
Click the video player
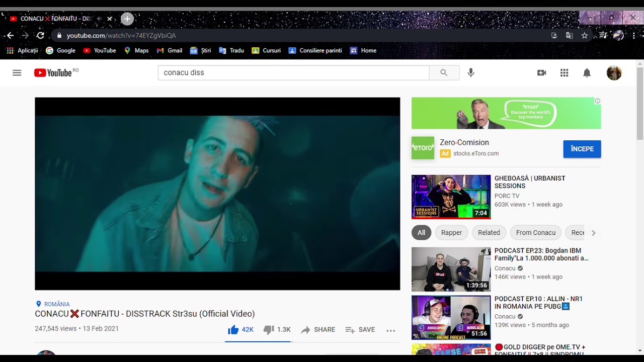pos(217,194)
